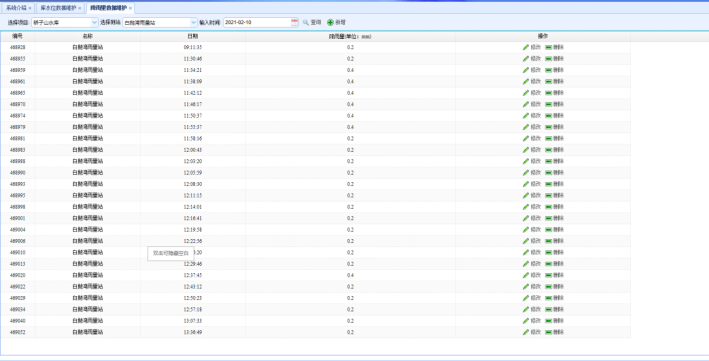709x361 pixels.
Task: Delete the 12:22:56 record
Action: pos(555,241)
